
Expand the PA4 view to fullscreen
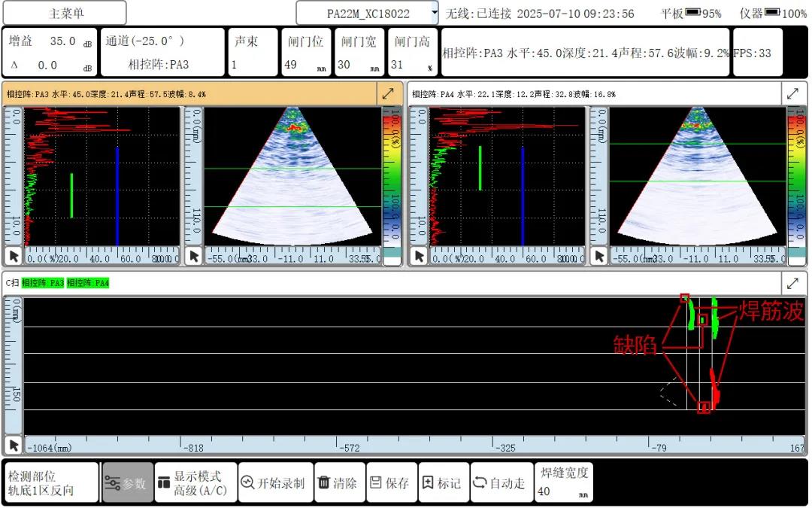(x=792, y=94)
